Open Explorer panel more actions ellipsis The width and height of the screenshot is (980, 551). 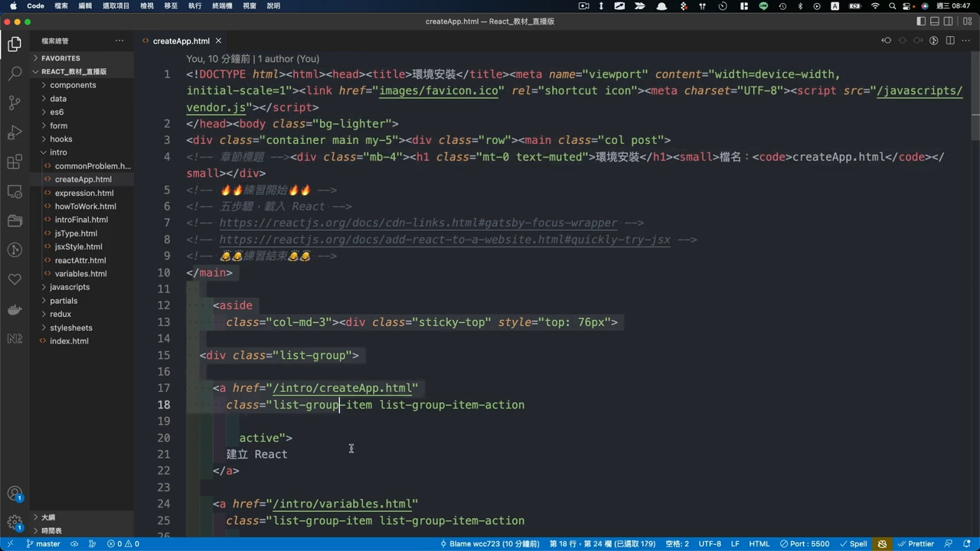tap(119, 41)
